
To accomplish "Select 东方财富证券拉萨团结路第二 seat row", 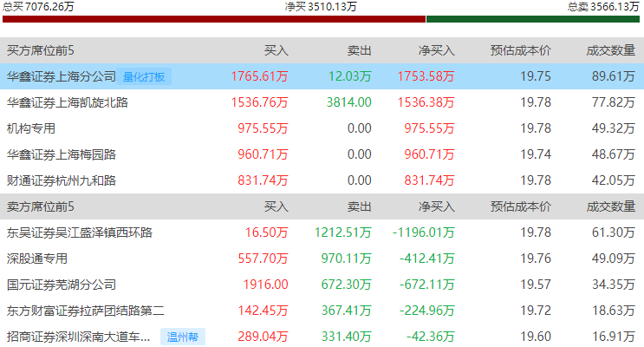I will tap(322, 311).
